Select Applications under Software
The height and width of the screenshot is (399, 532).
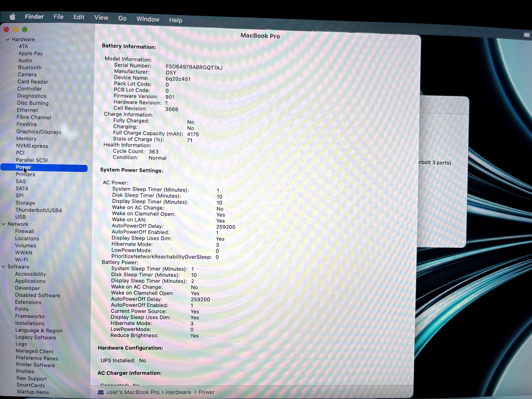tap(30, 281)
